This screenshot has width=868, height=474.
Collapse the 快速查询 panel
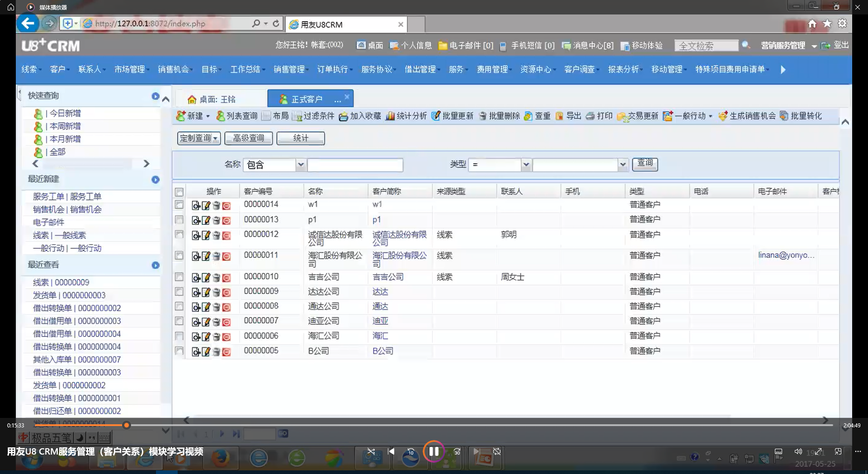pyautogui.click(x=156, y=96)
